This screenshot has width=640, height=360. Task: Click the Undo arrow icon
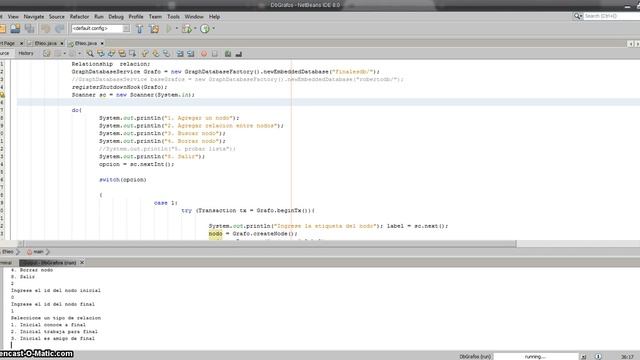pyautogui.click(x=46, y=29)
